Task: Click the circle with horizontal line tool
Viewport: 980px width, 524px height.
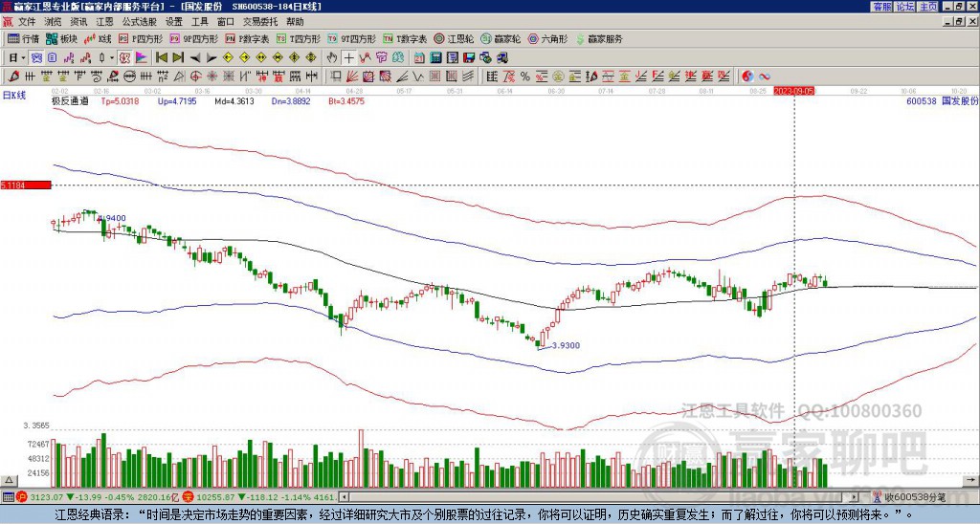Action: pyautogui.click(x=129, y=76)
